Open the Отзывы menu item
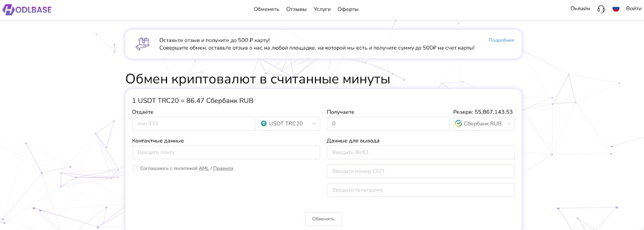The width and height of the screenshot is (644, 230). click(296, 9)
